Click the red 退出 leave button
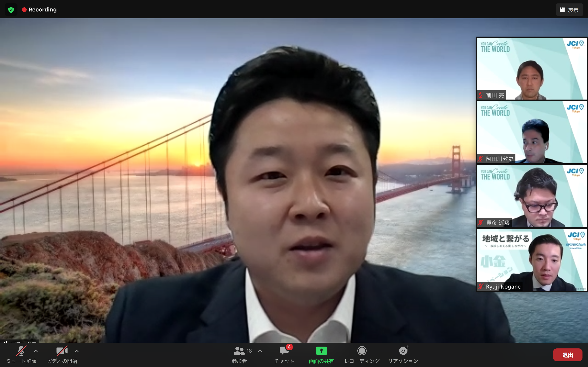This screenshot has height=367, width=588. (568, 355)
